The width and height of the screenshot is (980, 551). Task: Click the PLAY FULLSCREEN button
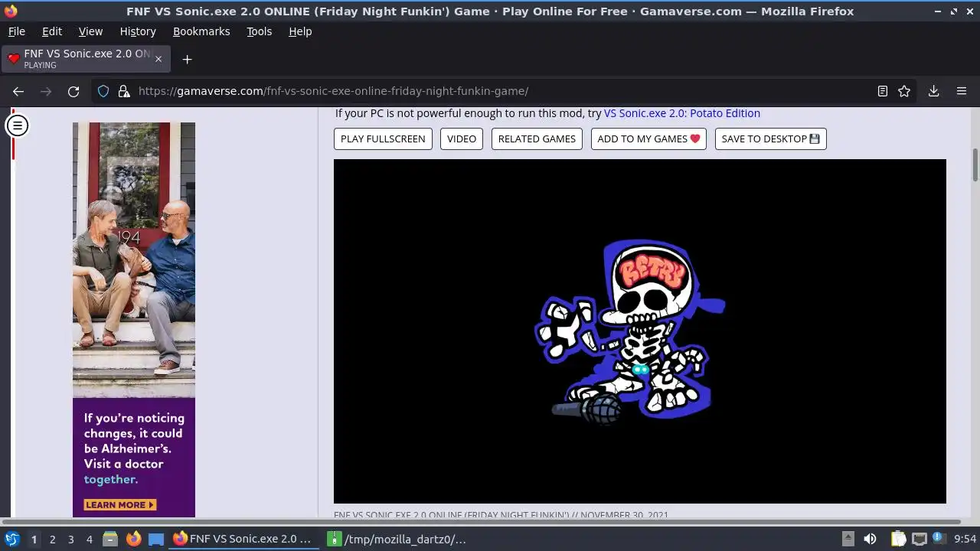[x=383, y=139]
